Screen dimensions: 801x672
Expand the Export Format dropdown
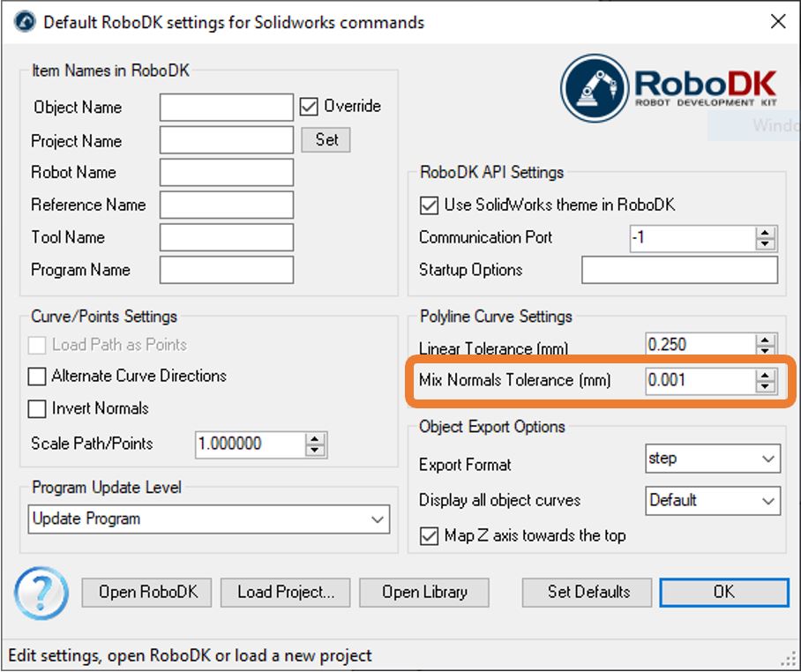(713, 459)
